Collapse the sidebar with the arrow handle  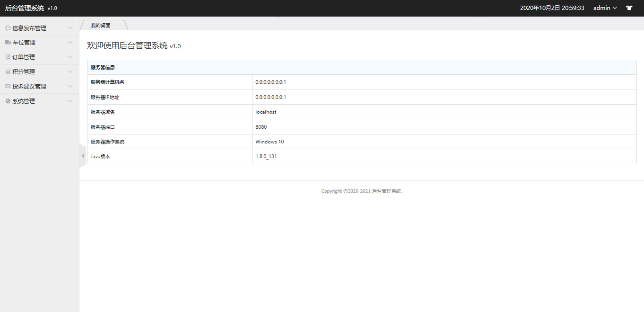[x=83, y=156]
